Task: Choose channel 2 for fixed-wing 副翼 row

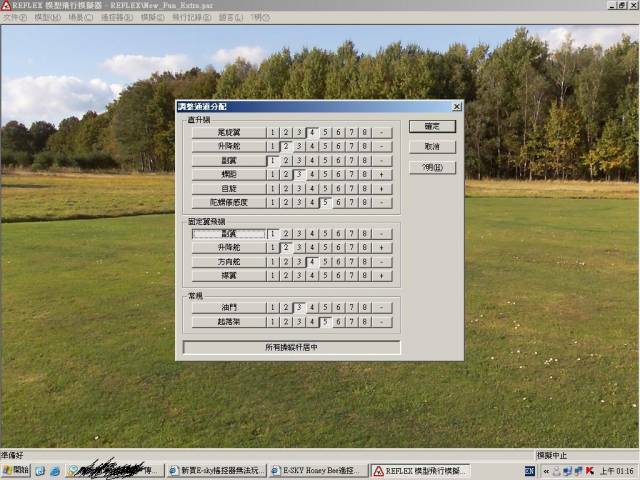Action: click(x=286, y=234)
